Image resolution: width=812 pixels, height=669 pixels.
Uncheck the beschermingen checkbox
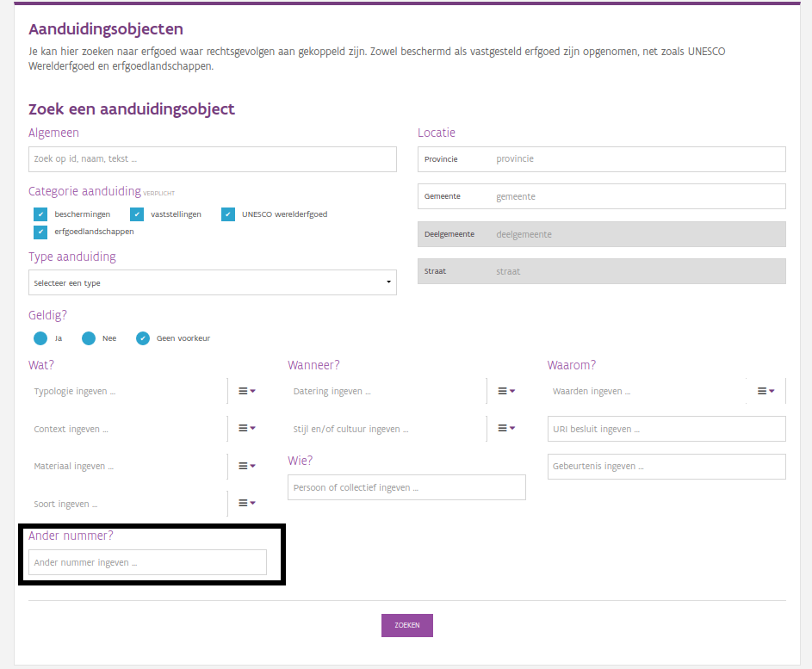tap(40, 214)
